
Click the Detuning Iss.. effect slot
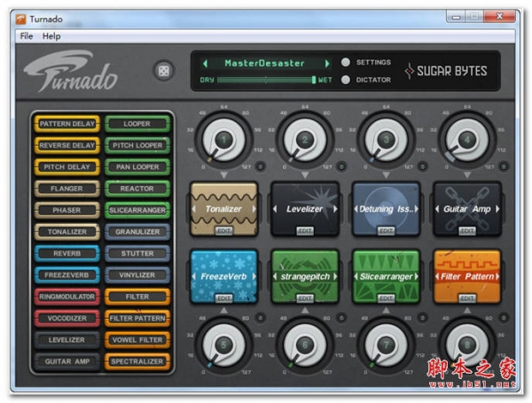click(x=386, y=209)
